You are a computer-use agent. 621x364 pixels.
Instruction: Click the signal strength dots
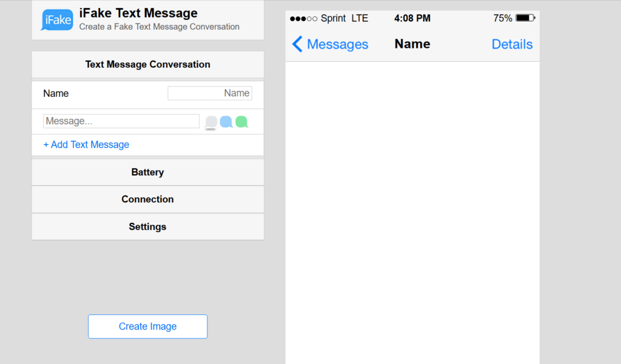pos(303,19)
